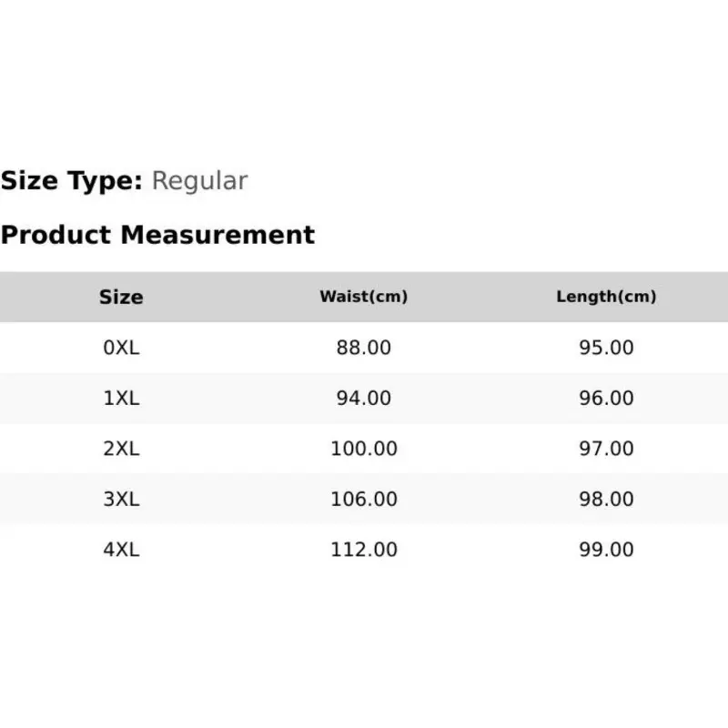This screenshot has height=728, width=728.
Task: Select the 3XL size cell
Action: 121,499
